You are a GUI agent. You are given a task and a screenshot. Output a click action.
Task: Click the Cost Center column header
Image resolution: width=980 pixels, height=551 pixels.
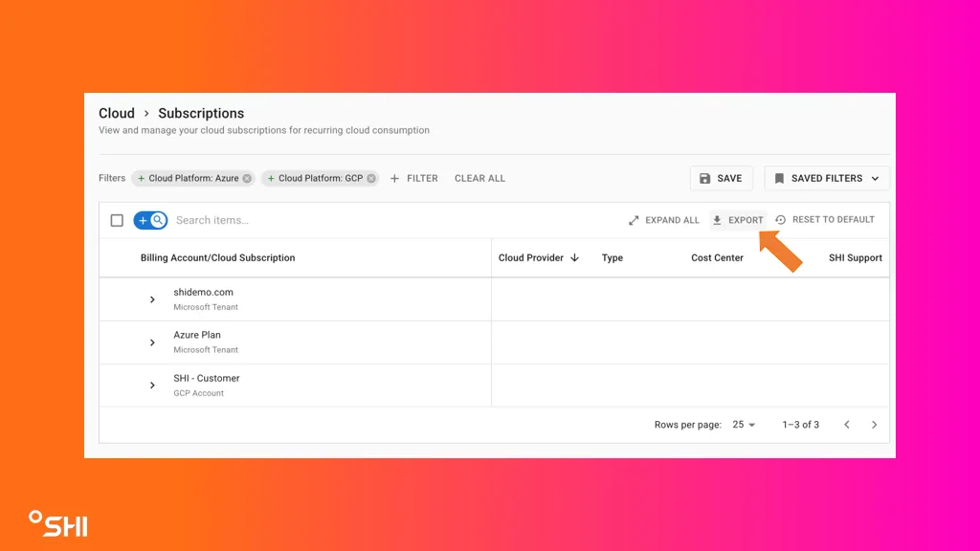717,258
